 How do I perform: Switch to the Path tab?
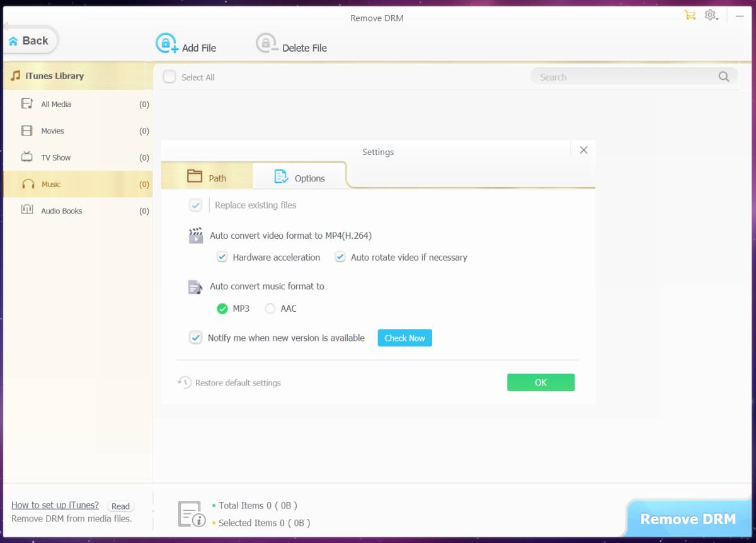pos(207,176)
